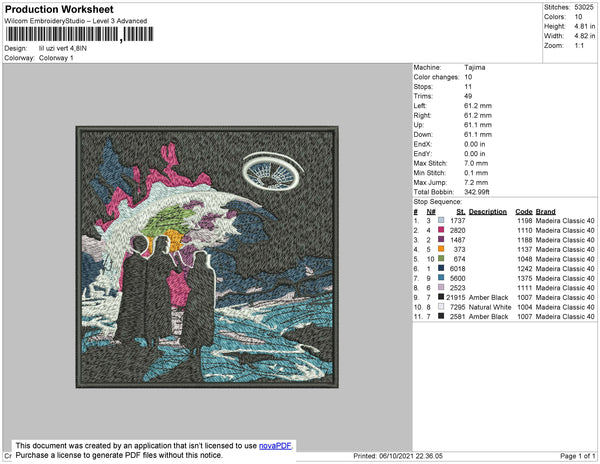Click the stitch count 7295
The image size is (600, 464).
pos(458,307)
